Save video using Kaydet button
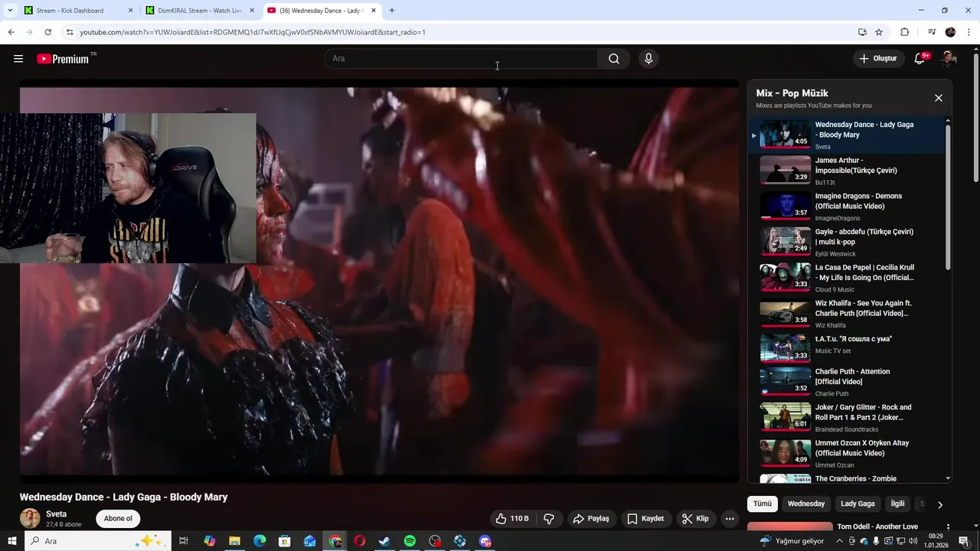 [645, 519]
